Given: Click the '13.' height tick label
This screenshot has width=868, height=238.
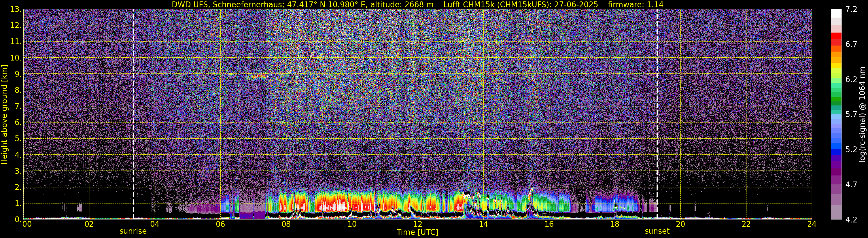Looking at the screenshot, I should (16, 9).
